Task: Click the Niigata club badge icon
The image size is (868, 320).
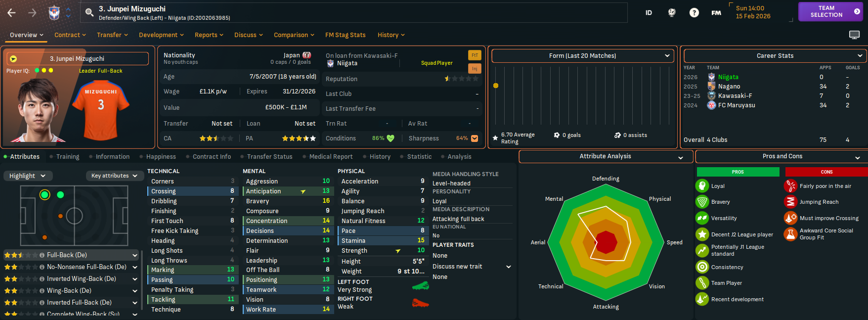Action: [x=54, y=12]
